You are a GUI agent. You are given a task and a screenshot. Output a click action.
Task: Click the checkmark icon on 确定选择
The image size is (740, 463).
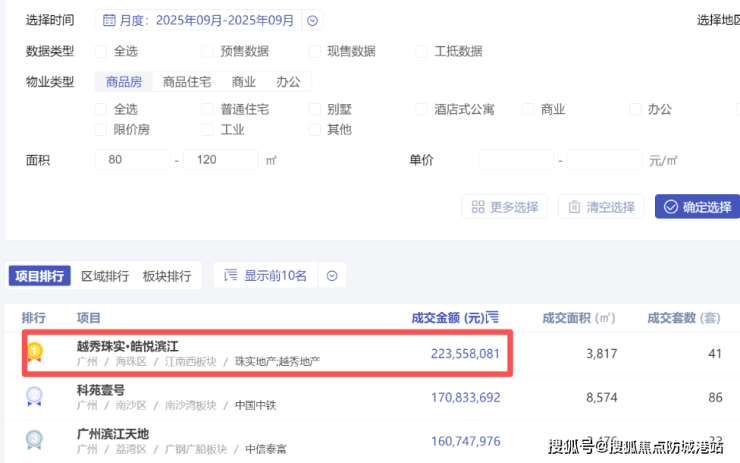[x=671, y=207]
